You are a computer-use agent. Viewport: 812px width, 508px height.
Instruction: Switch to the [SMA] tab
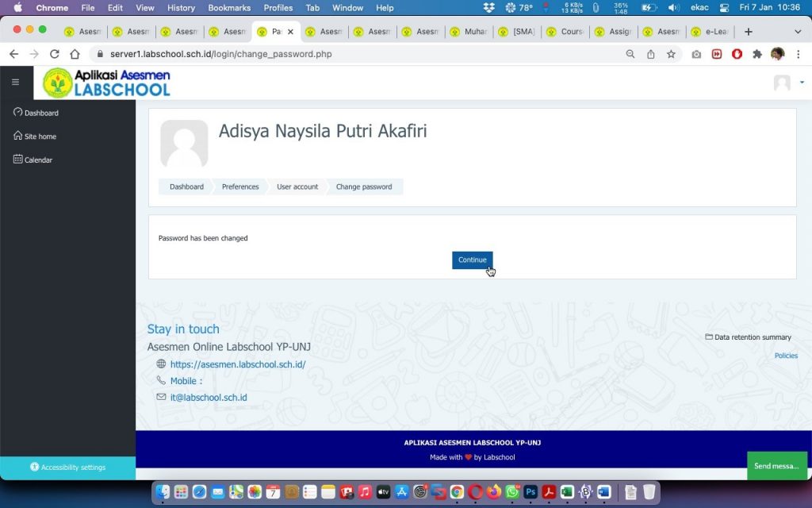[517, 32]
